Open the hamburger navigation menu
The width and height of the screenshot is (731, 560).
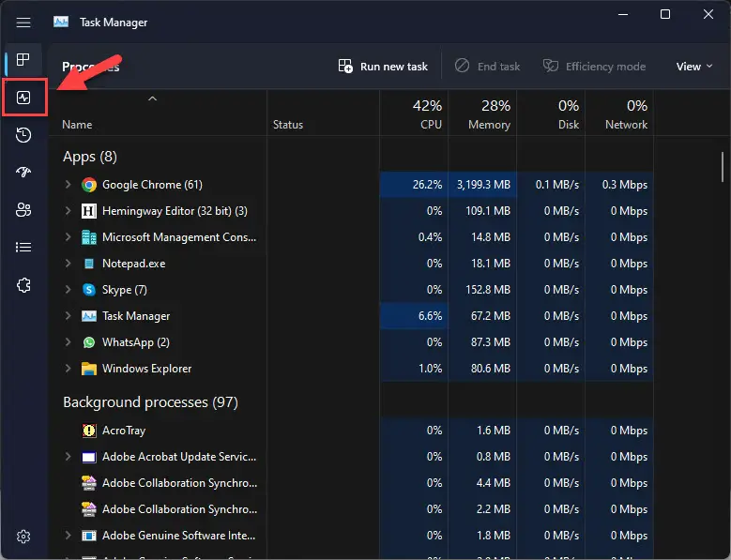click(x=23, y=23)
